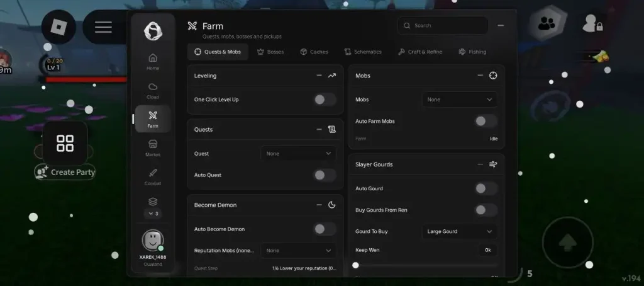Click the Slayer Gourds wind icon
Screen dimensions: 644x286
tap(493, 164)
